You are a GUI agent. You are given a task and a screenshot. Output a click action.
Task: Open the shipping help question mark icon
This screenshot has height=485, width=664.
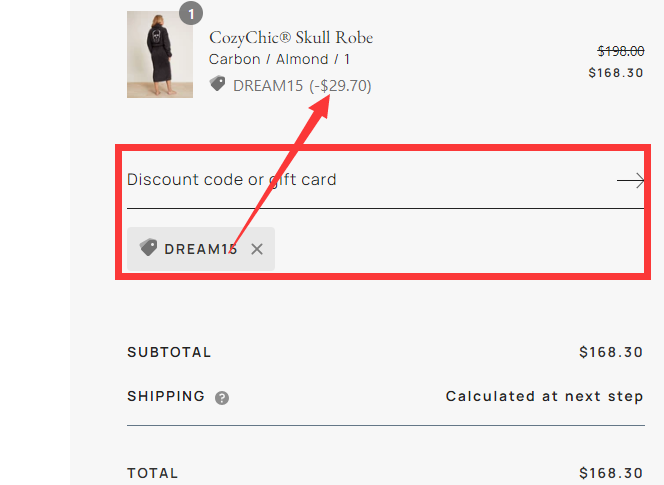[222, 398]
